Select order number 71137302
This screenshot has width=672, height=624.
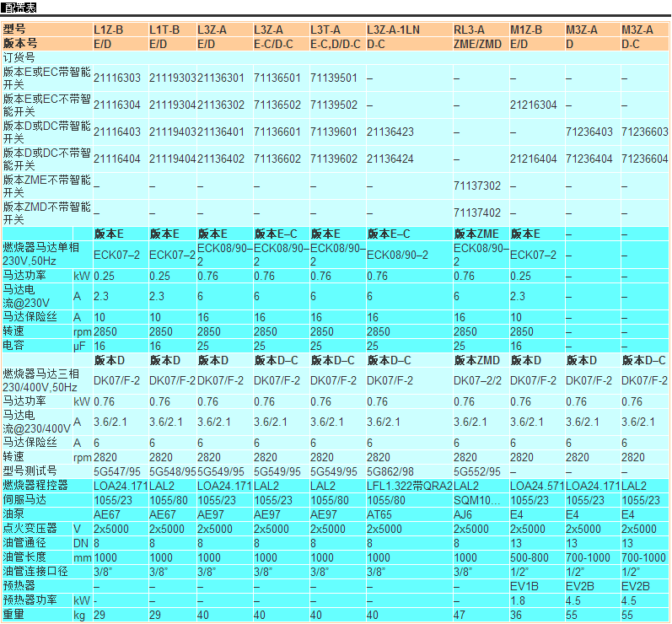(x=477, y=186)
